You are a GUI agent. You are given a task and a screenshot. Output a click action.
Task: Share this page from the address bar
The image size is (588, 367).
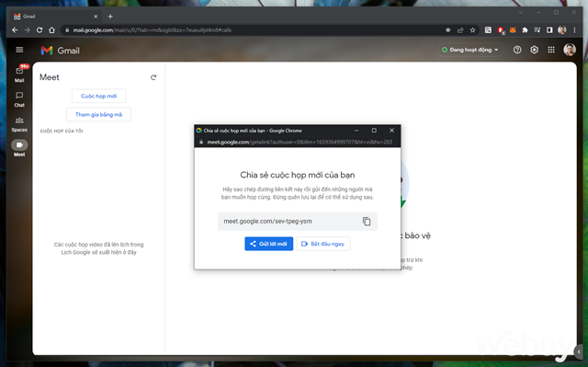[x=460, y=30]
